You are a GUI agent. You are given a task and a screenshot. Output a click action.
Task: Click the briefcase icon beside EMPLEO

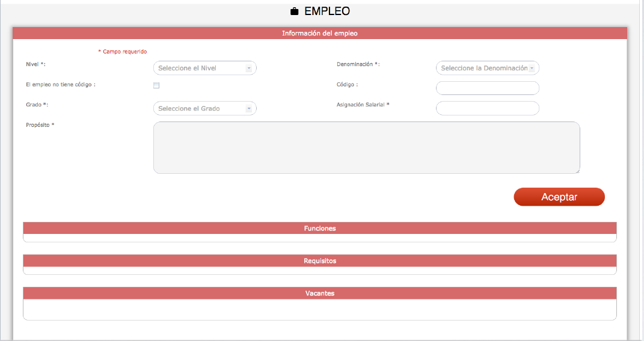tap(295, 11)
